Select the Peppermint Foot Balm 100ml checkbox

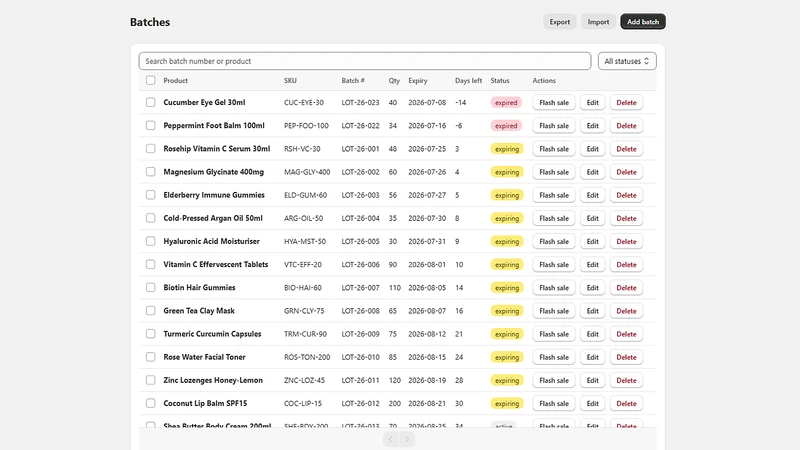coord(151,126)
